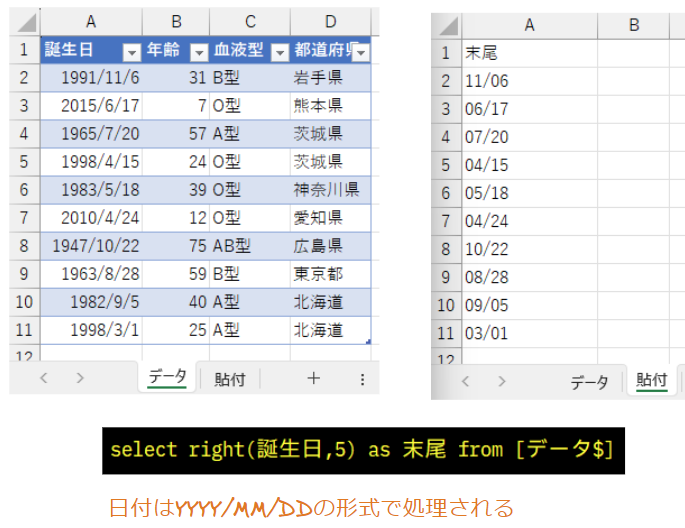Click cell 05/18 in right sheet
This screenshot has height=528, width=685.
tap(529, 193)
